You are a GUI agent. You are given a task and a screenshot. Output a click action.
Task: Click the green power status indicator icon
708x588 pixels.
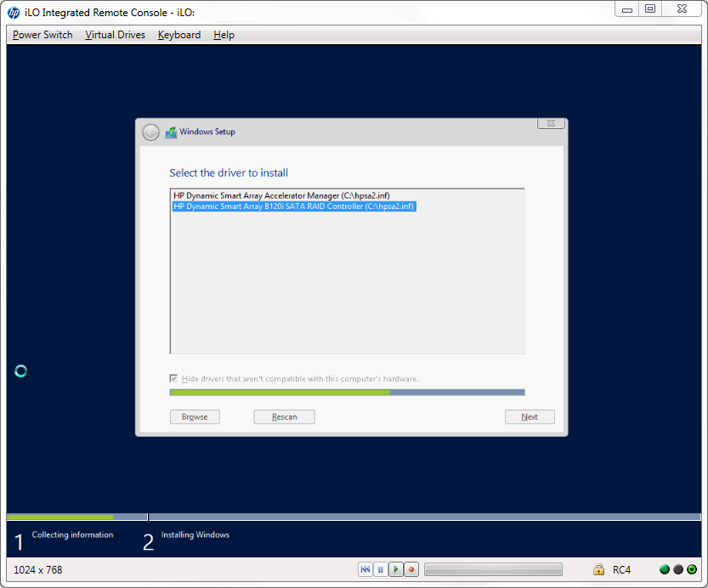click(692, 569)
